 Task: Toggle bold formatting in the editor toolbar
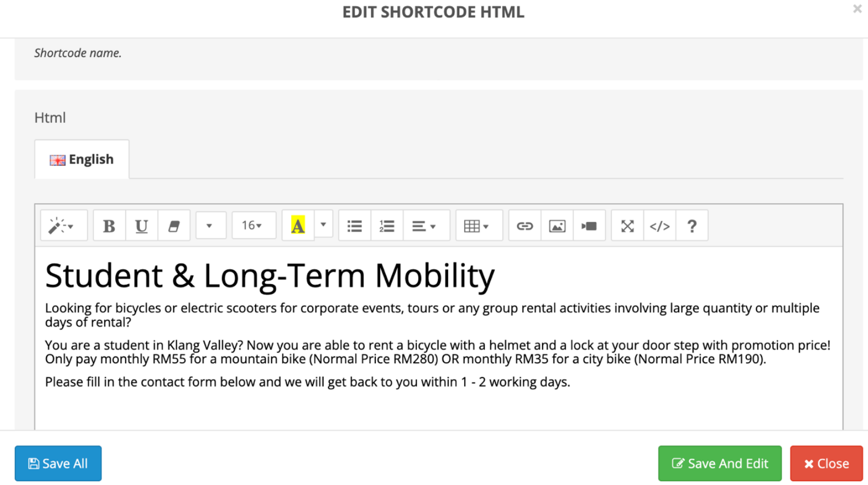click(x=109, y=225)
